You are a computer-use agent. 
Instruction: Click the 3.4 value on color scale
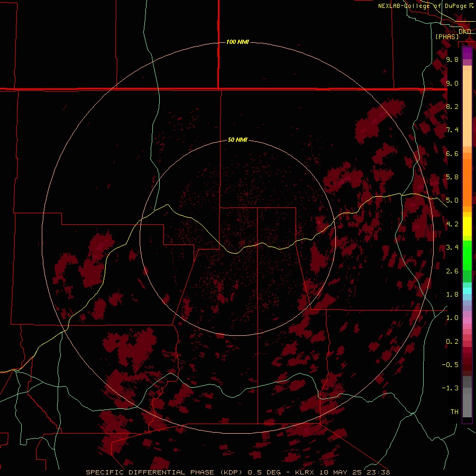pos(452,248)
